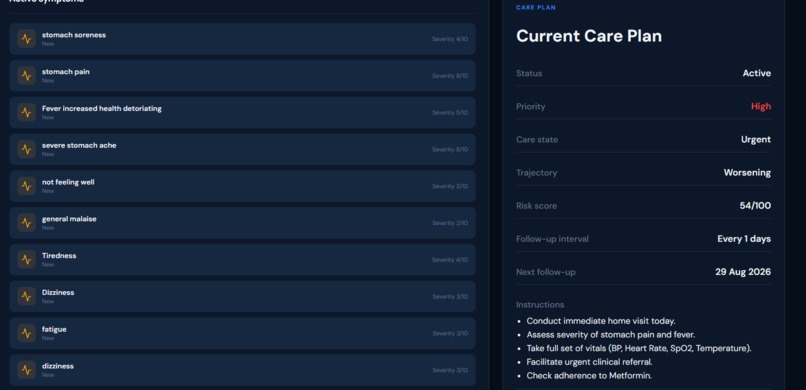Click Severity 5/10 on the Fever row
Image resolution: width=806 pixels, height=390 pixels.
[x=450, y=113]
